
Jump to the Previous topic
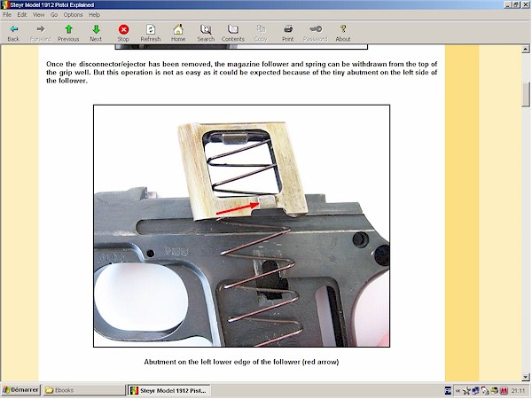coord(68,33)
